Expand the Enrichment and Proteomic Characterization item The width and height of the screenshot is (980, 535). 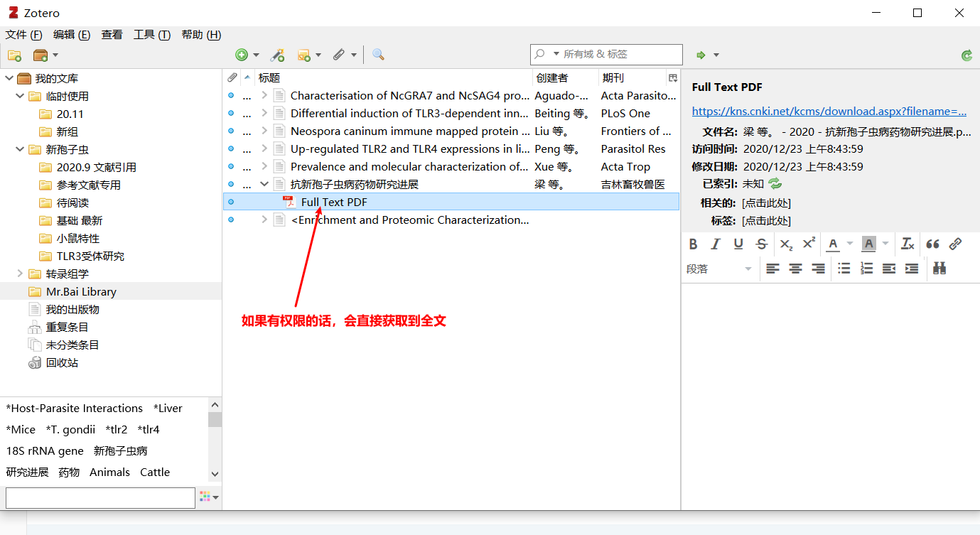[264, 220]
